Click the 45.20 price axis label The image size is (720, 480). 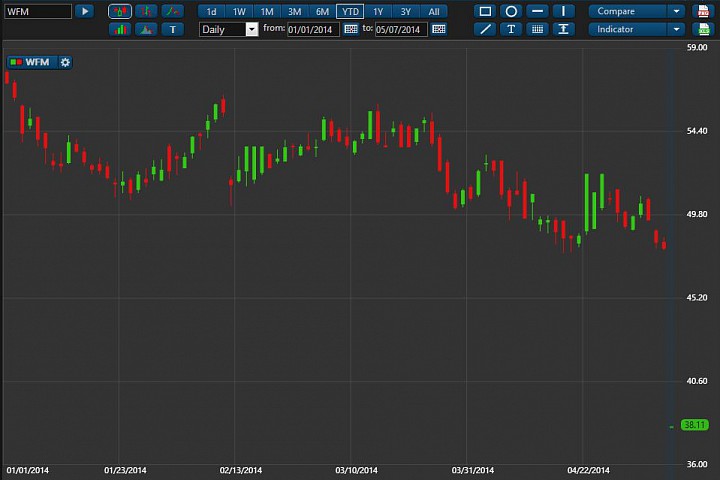coord(697,298)
